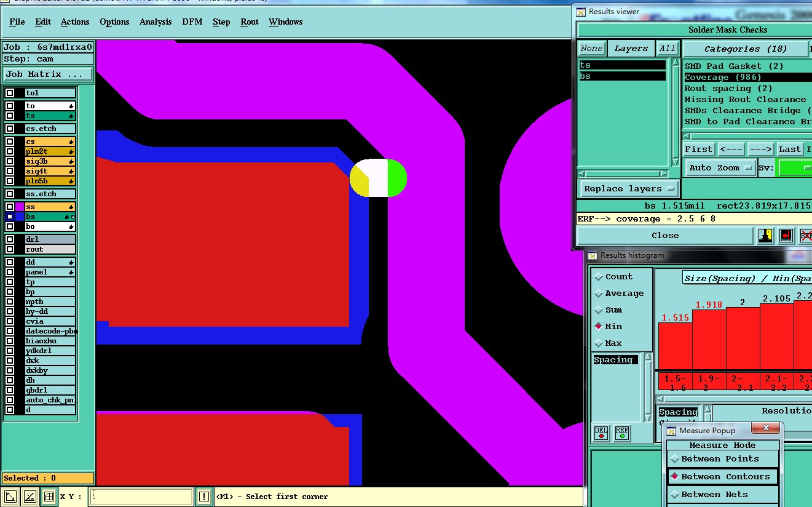Select the Max radio option in histogram
The image size is (812, 507).
pos(599,343)
